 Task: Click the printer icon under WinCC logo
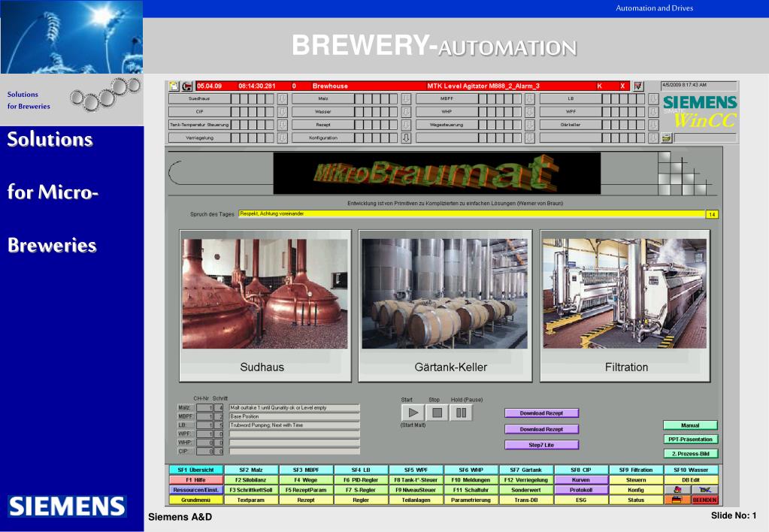click(666, 138)
